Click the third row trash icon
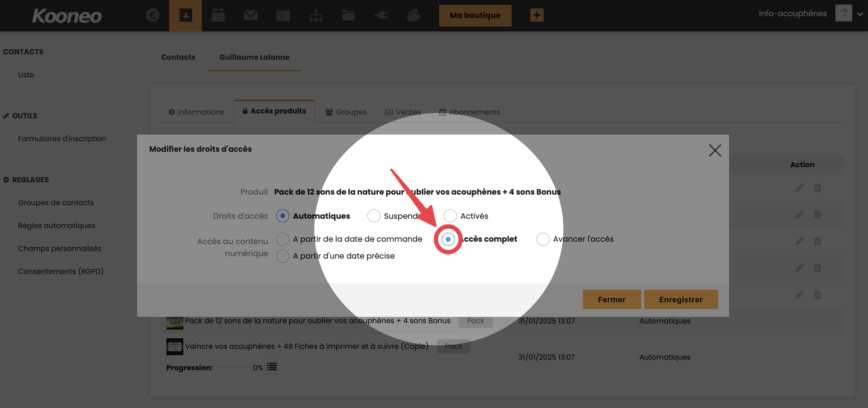Viewport: 868px width, 408px height. click(x=818, y=241)
